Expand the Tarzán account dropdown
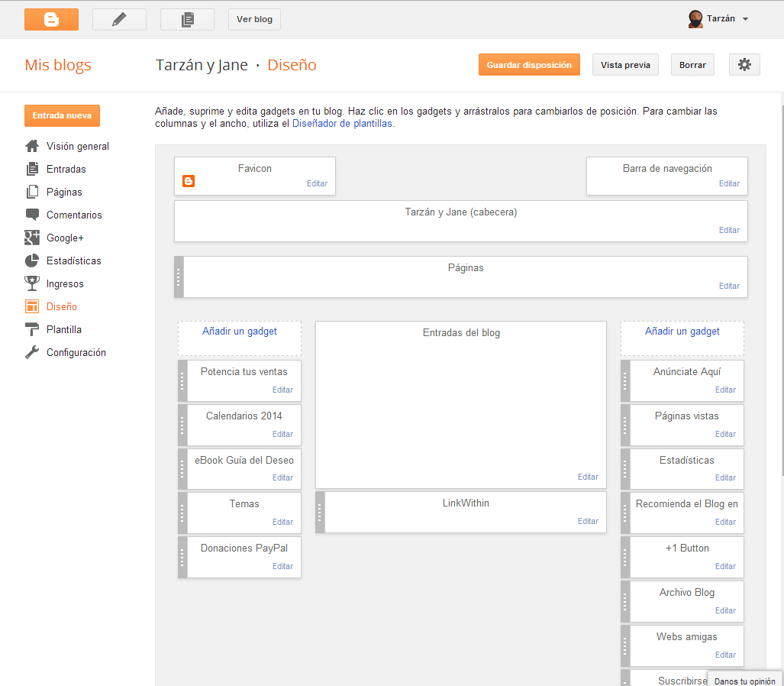 [745, 19]
